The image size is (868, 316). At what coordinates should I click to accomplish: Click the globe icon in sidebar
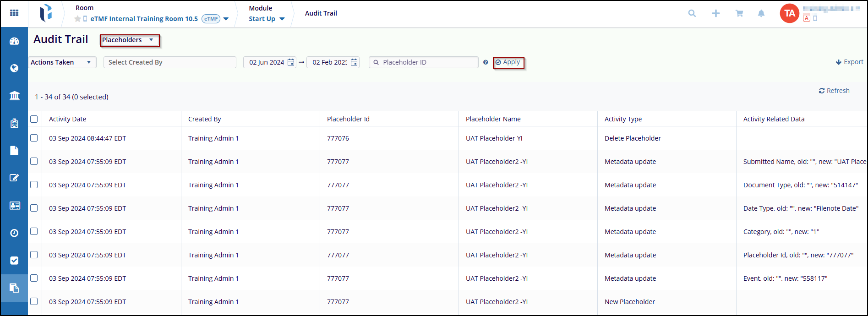(14, 68)
